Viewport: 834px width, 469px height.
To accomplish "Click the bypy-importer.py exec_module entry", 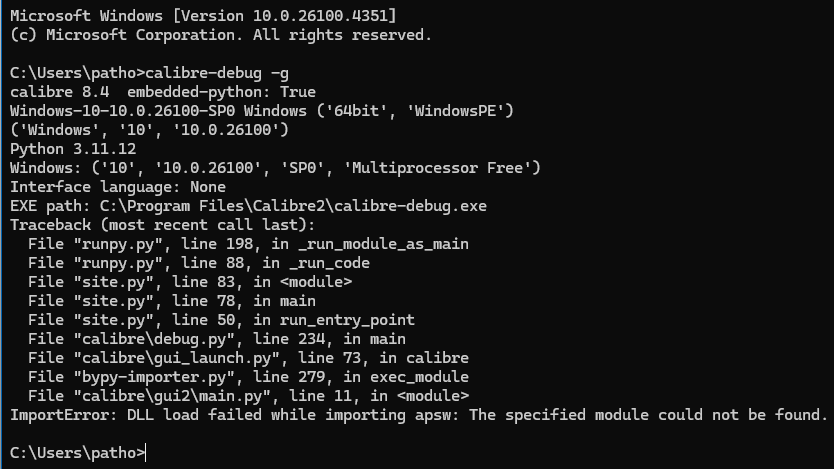I will click(248, 377).
